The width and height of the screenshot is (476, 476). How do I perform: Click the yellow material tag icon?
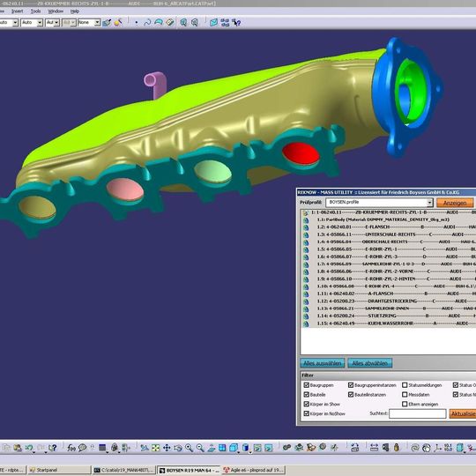coord(170,22)
